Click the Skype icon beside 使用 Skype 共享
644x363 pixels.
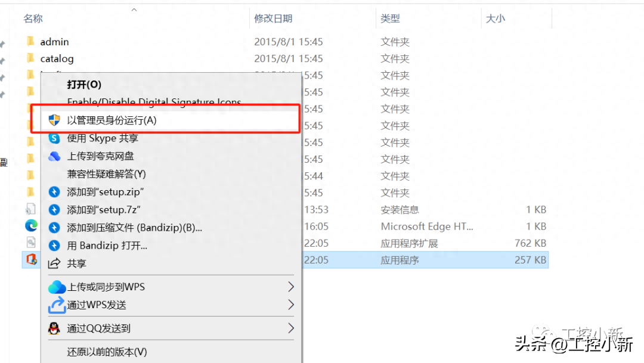coord(54,138)
